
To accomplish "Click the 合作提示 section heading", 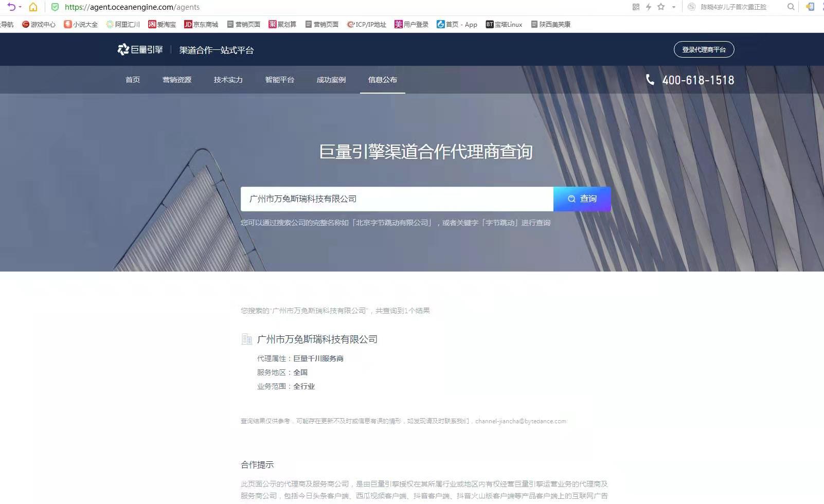I will pos(257,464).
